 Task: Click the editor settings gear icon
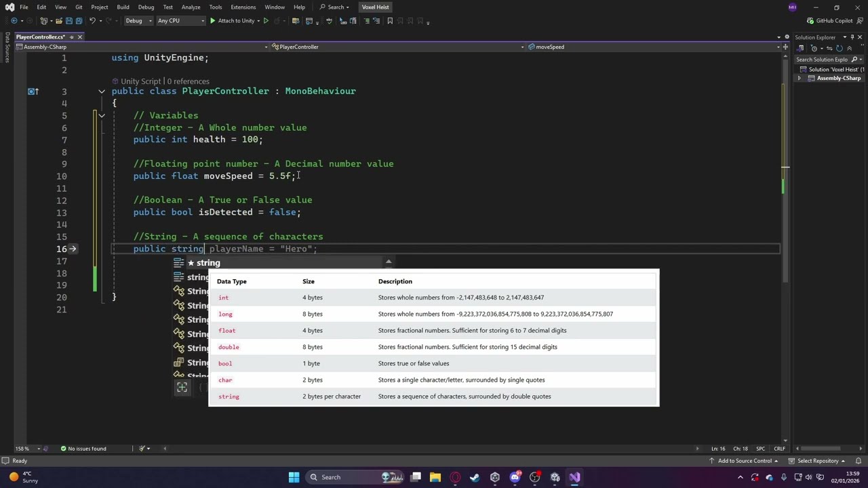coord(787,37)
